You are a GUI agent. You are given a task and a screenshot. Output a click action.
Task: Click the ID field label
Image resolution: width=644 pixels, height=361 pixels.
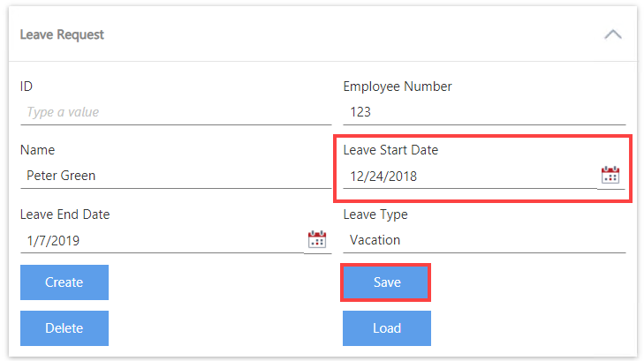[27, 86]
